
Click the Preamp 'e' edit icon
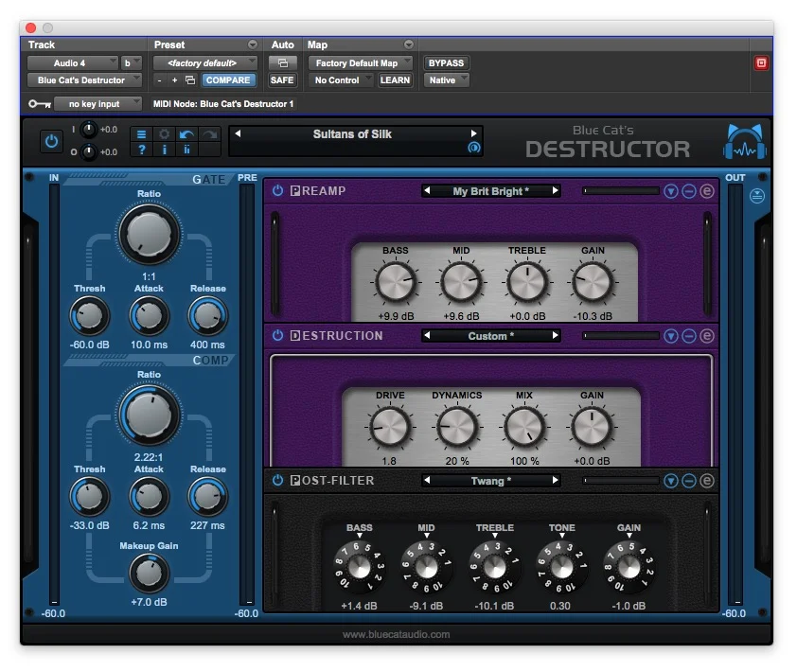click(x=706, y=191)
